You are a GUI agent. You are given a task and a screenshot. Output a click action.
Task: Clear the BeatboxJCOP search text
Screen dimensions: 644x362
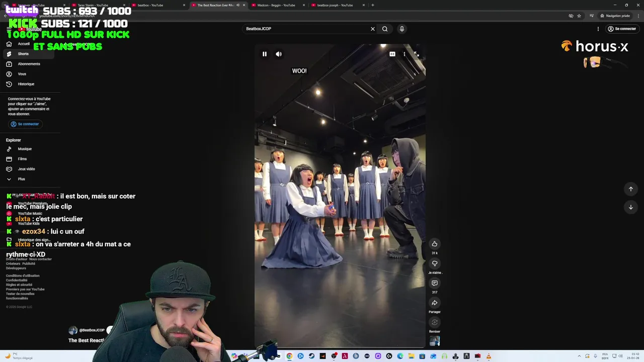(373, 29)
